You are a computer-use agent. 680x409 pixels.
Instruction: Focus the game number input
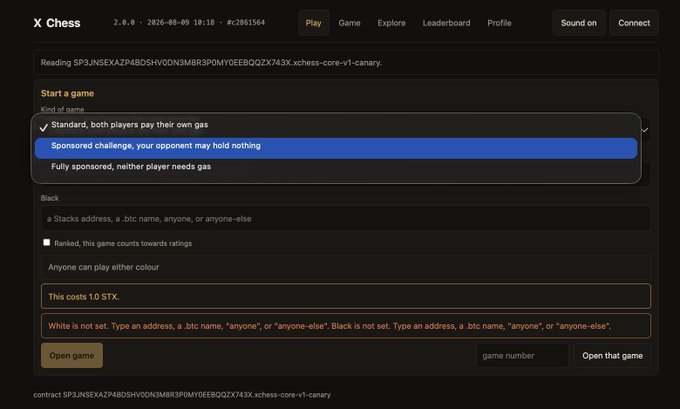[x=523, y=356]
